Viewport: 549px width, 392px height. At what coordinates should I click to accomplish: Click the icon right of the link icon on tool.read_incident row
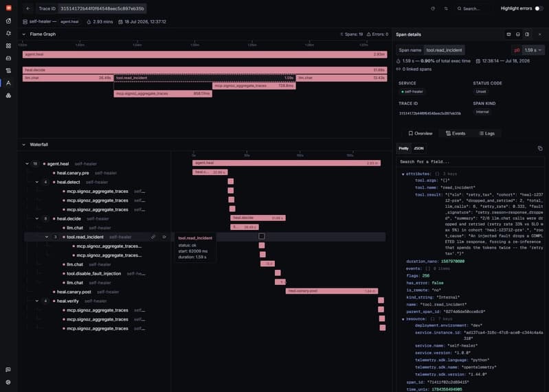164,237
